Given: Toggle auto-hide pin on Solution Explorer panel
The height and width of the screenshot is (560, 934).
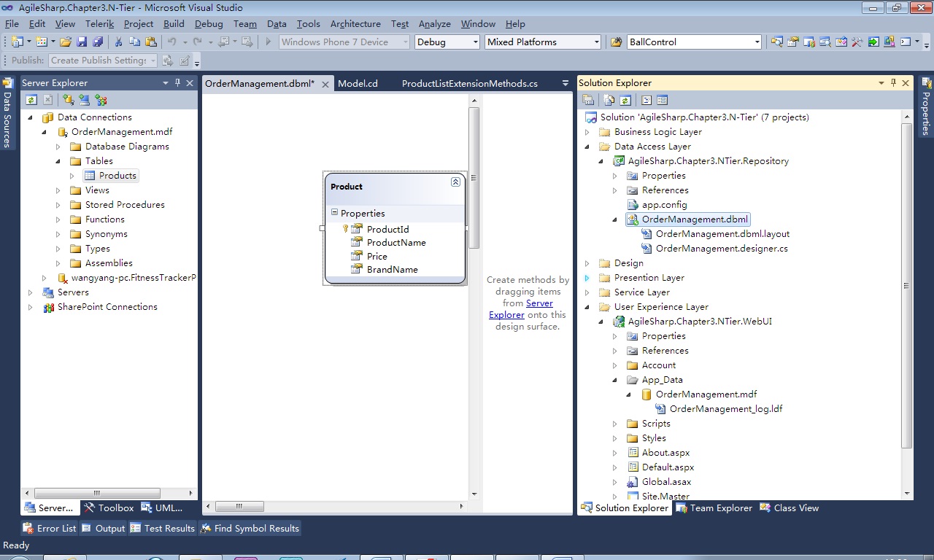Looking at the screenshot, I should [894, 83].
